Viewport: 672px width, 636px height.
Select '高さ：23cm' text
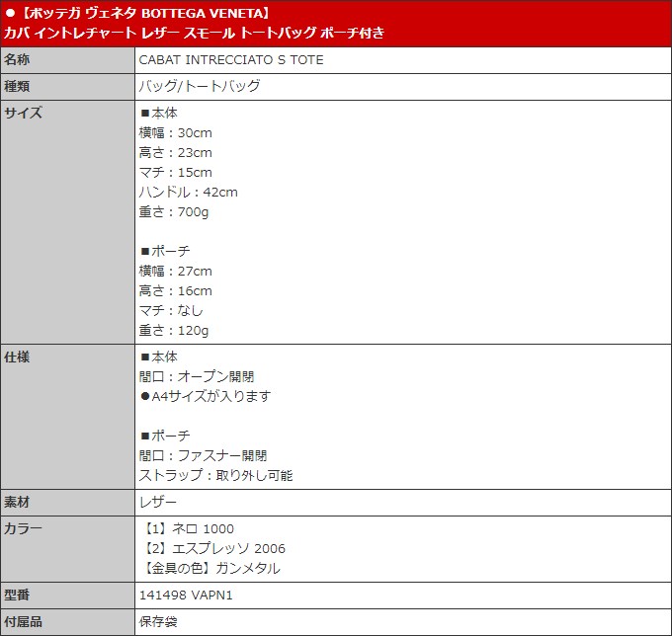point(175,152)
